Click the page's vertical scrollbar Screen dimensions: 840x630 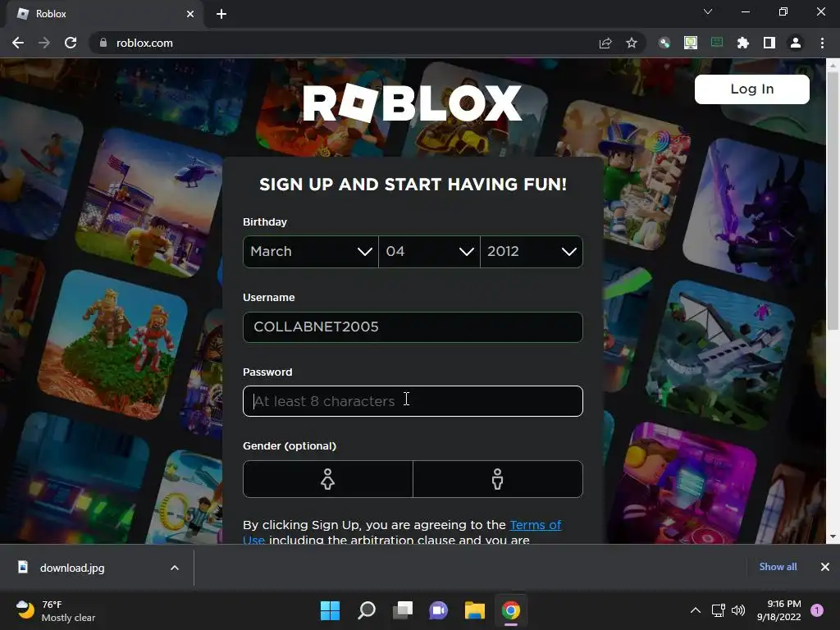coord(833,201)
